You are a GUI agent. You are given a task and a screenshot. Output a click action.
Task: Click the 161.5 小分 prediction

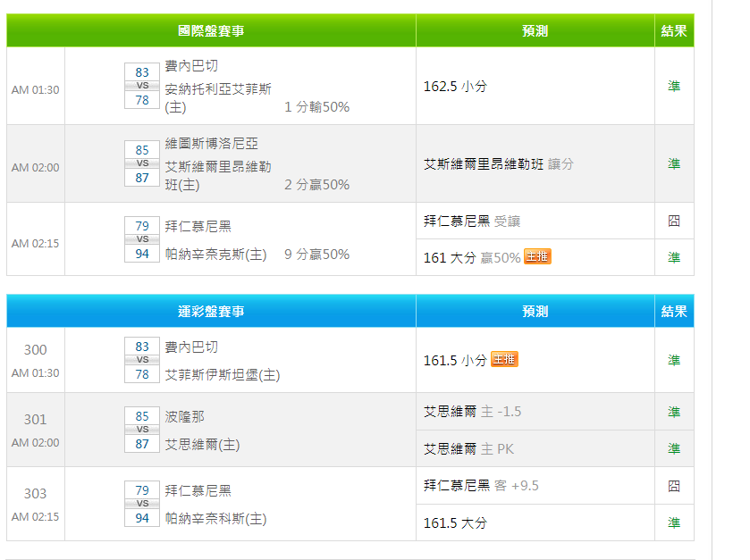point(455,360)
